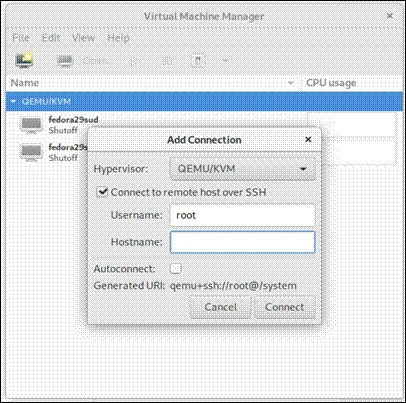Open the View menu

(x=83, y=38)
